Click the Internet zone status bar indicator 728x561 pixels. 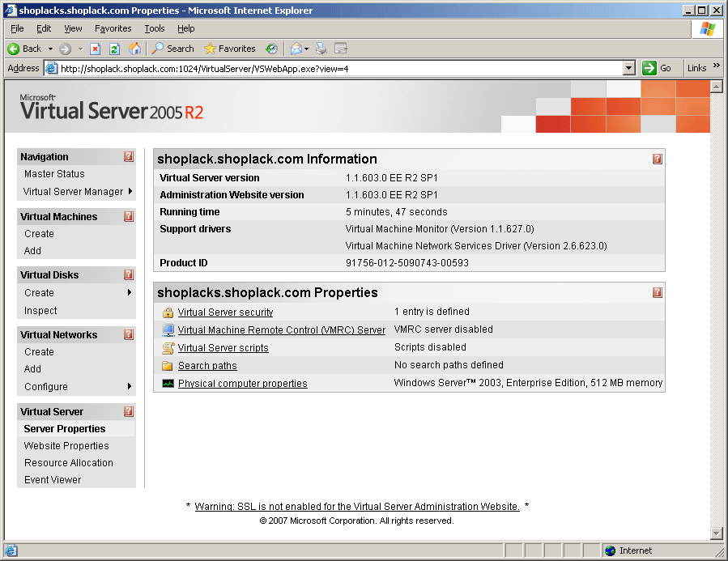click(x=628, y=550)
